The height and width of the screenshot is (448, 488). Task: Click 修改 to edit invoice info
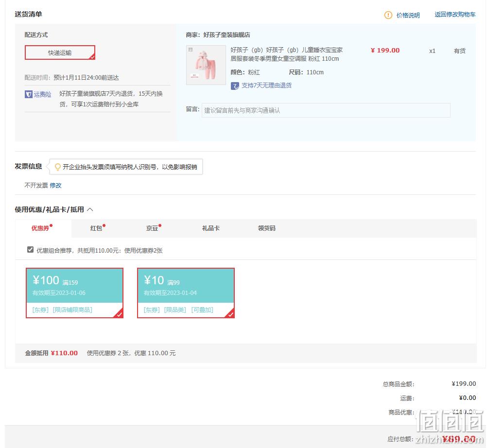pos(55,186)
